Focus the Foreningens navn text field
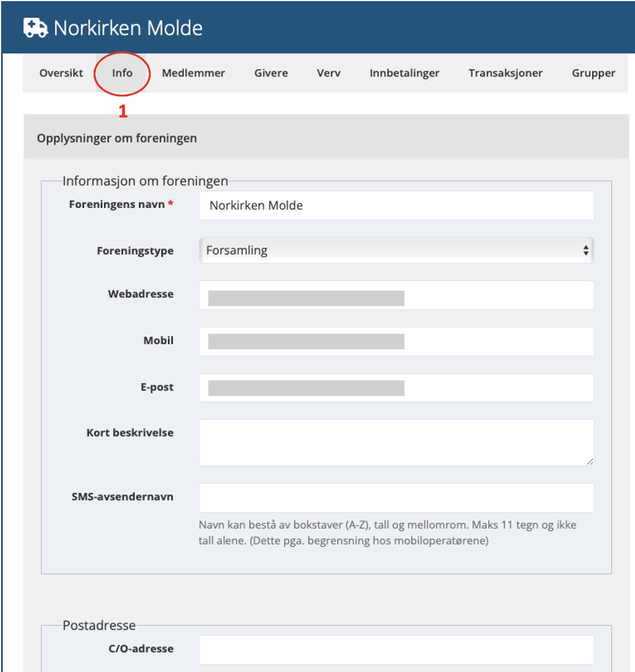 (x=396, y=206)
